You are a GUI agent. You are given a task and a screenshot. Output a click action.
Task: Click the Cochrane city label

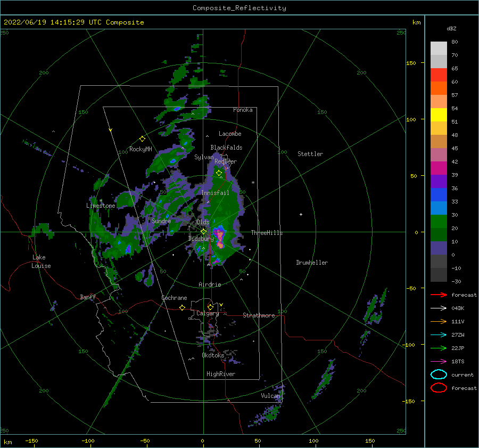click(174, 298)
